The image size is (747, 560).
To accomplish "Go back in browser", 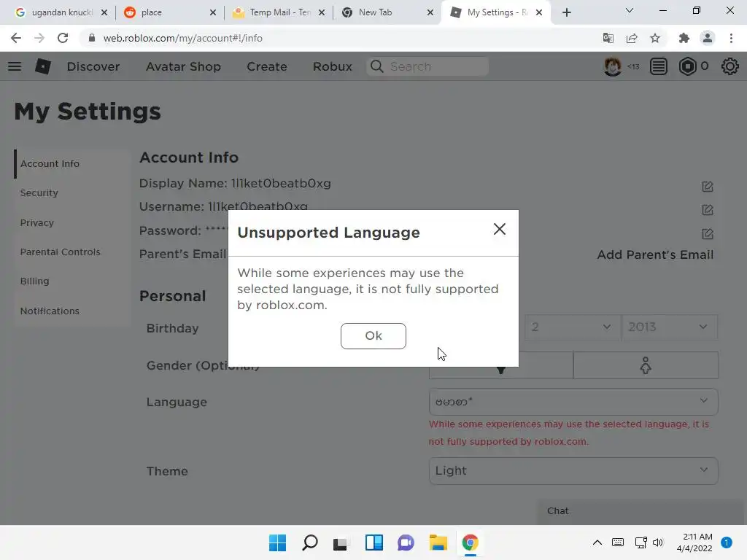I will pyautogui.click(x=16, y=38).
